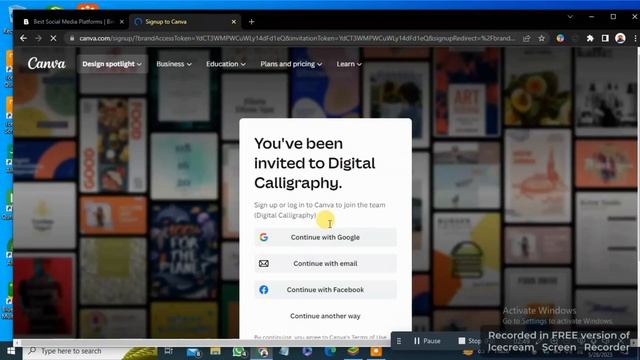
Task: Stop loading the page
Action: [53, 38]
